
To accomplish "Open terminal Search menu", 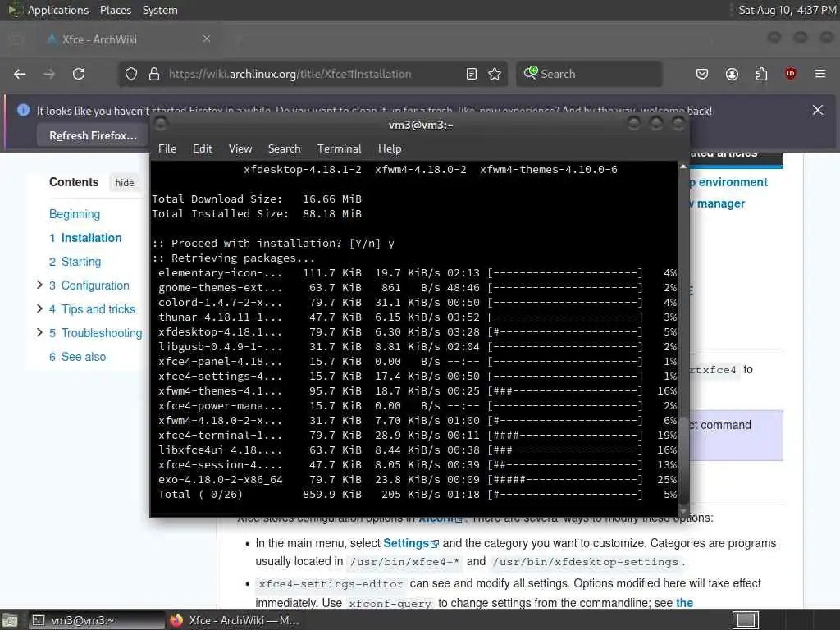I will click(x=284, y=149).
